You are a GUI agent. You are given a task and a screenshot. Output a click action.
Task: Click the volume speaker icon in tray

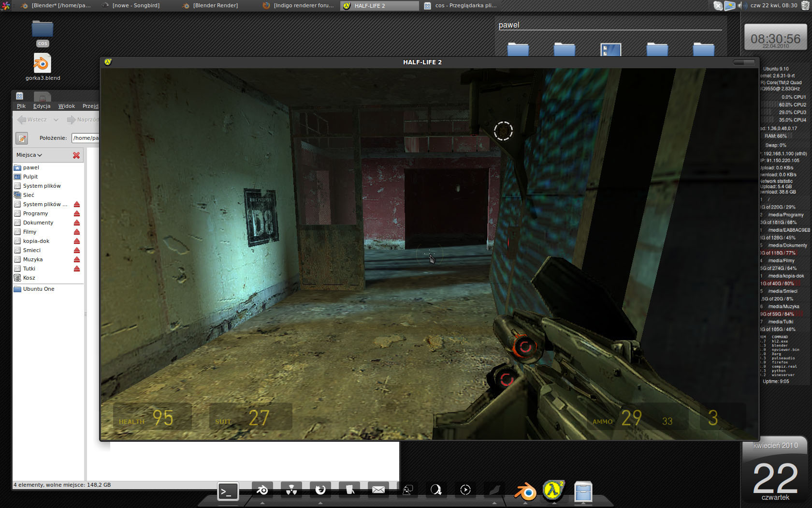(740, 6)
